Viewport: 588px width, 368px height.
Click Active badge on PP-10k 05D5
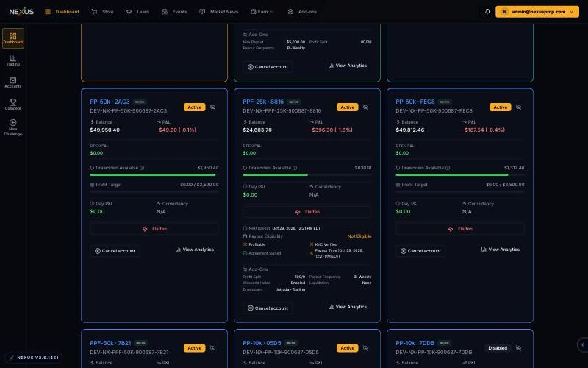click(347, 348)
